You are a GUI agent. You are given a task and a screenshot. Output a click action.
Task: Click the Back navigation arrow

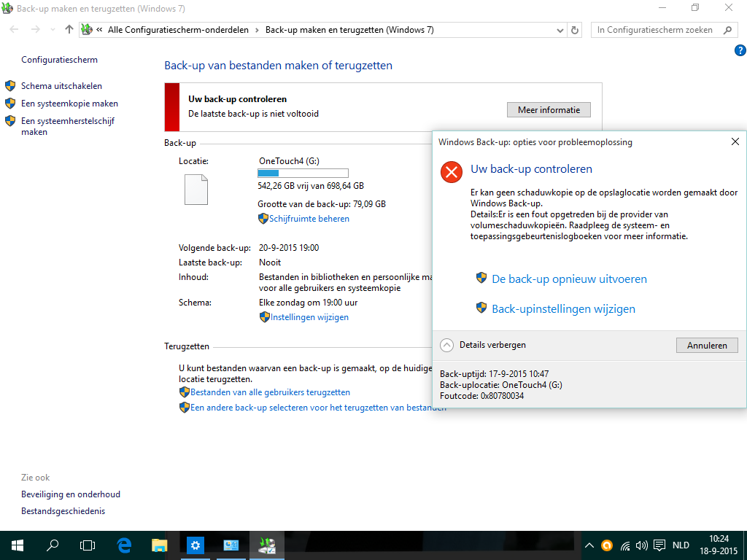point(14,29)
